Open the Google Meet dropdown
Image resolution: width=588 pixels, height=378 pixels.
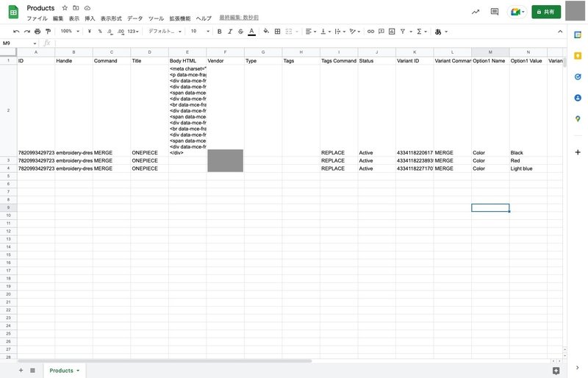point(517,12)
